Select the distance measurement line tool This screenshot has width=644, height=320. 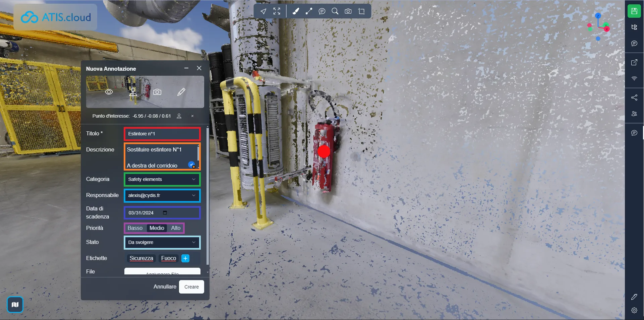(x=309, y=11)
